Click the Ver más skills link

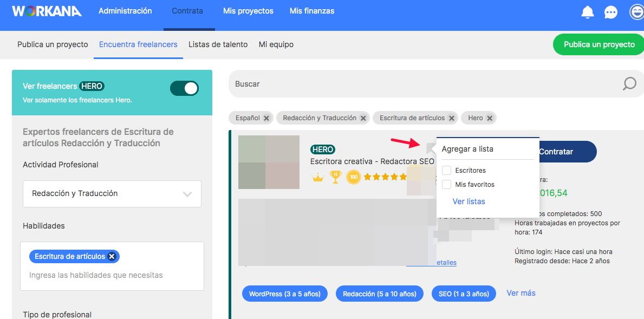[x=521, y=293]
